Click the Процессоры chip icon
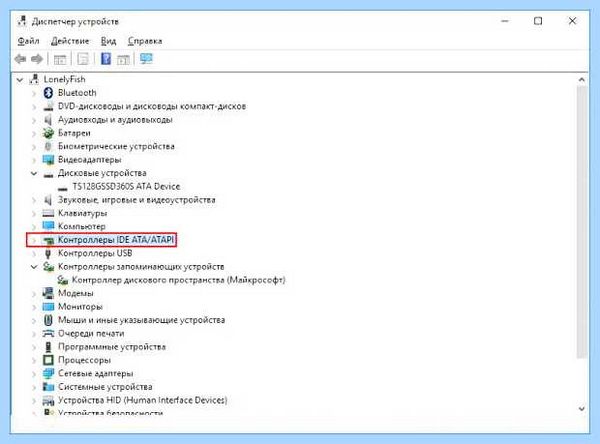 coord(48,360)
